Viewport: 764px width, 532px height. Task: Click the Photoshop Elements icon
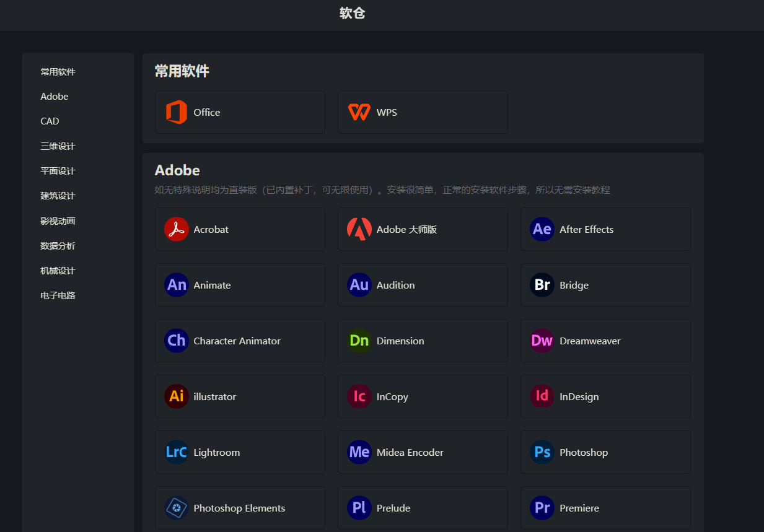176,508
